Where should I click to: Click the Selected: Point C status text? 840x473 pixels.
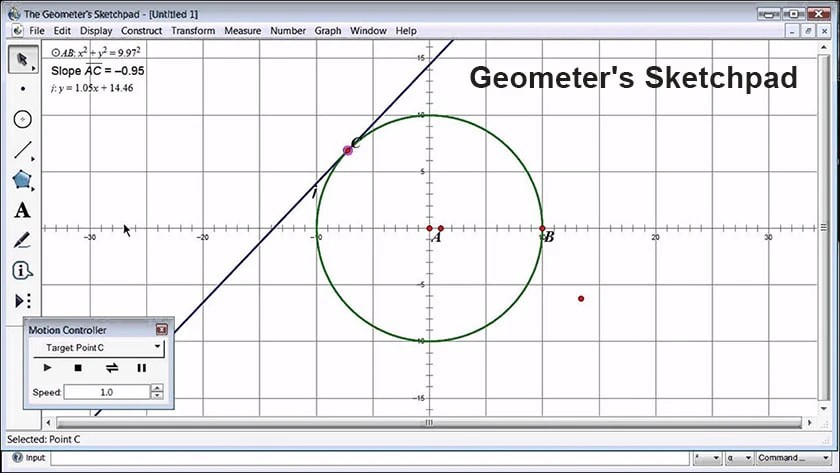43,439
